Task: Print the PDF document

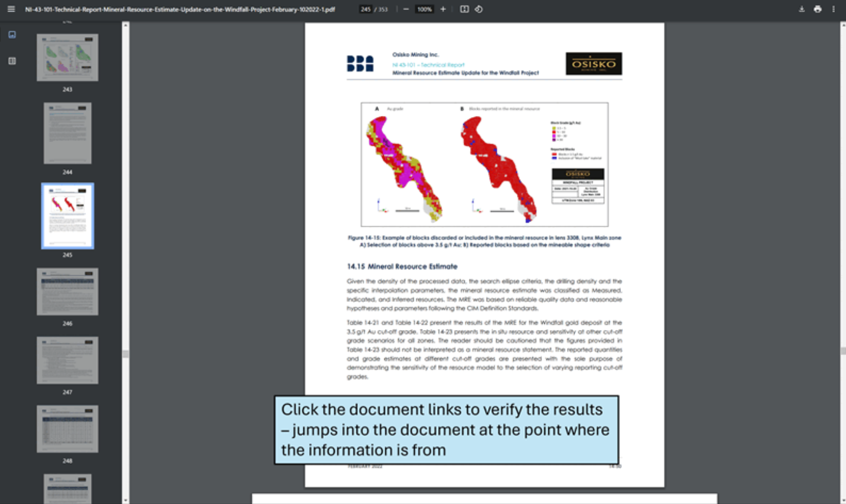Action: (817, 9)
